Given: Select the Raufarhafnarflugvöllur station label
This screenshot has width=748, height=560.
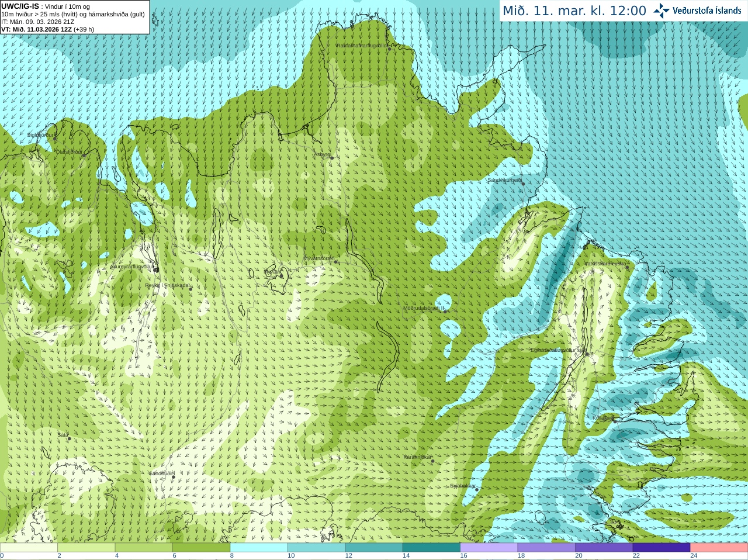Looking at the screenshot, I should click(362, 45).
